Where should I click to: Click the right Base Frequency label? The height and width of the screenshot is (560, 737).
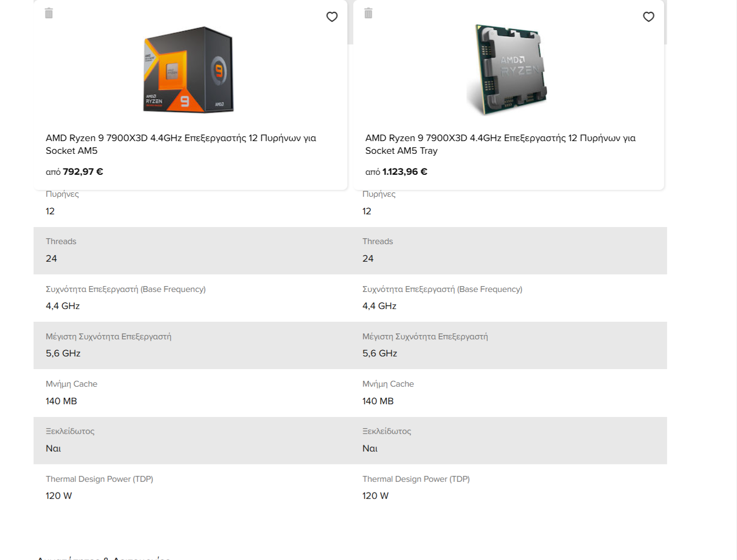coord(442,289)
